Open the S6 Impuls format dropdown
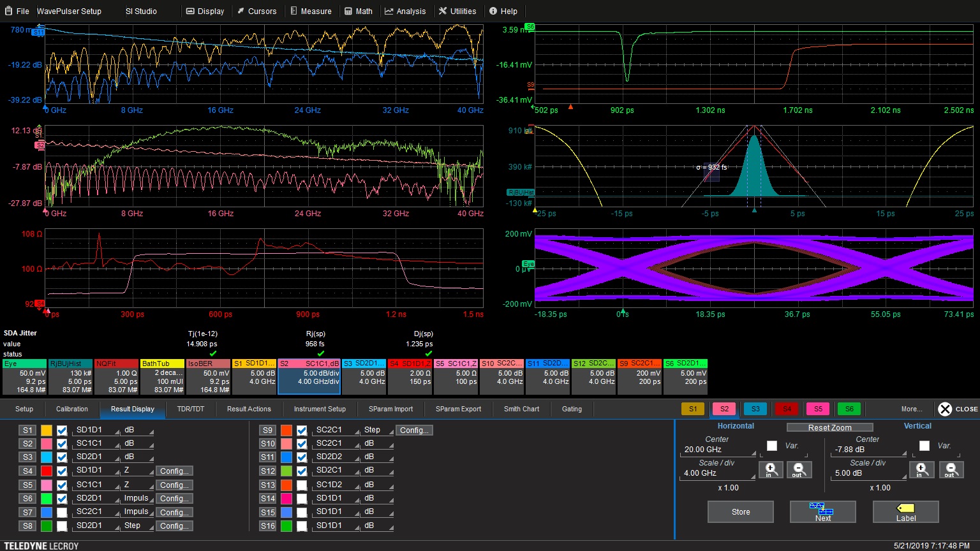980x551 pixels. point(138,498)
